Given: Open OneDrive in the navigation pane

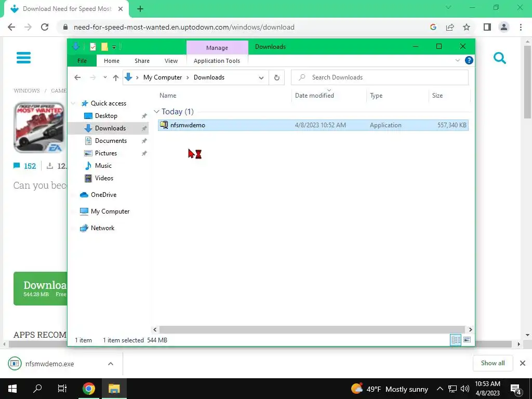Looking at the screenshot, I should click(103, 195).
